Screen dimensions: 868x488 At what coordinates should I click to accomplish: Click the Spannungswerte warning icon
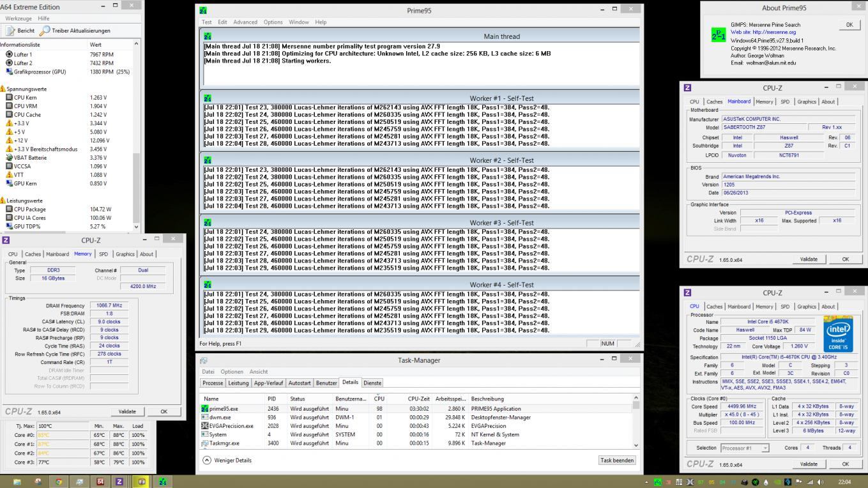coord(3,89)
